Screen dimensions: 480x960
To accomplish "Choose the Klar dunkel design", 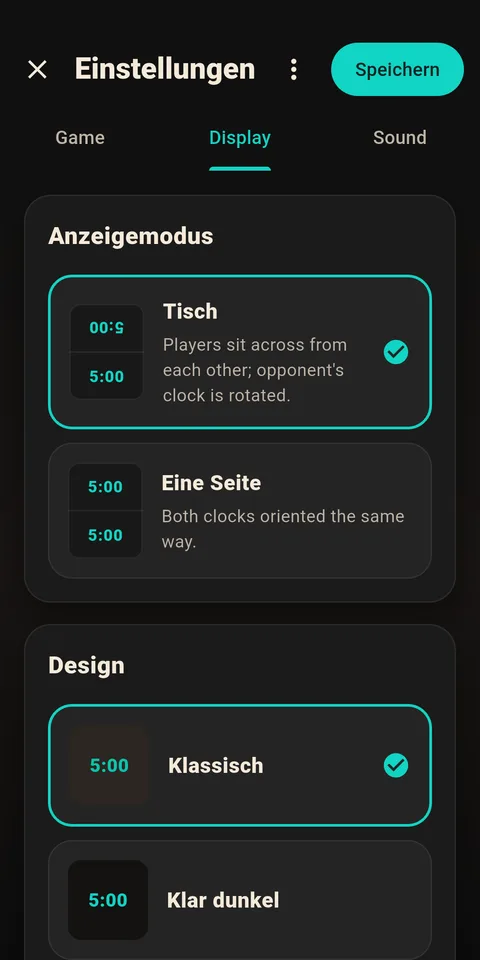I will [240, 900].
